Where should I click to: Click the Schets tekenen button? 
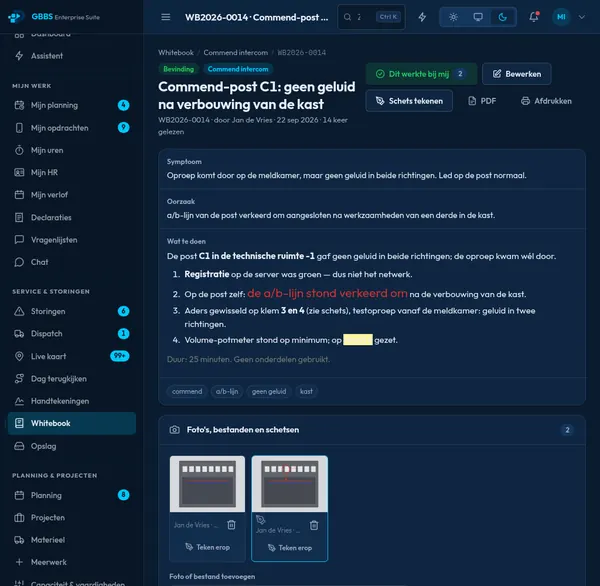409,101
